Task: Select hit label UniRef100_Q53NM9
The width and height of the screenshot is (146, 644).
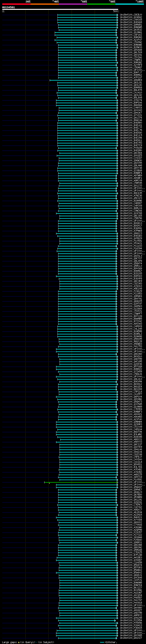Action: coord(131,497)
